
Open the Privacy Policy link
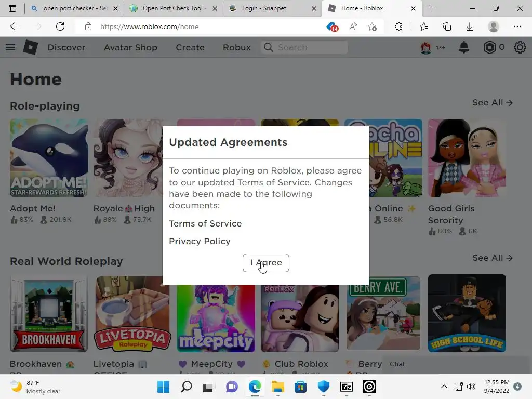[x=199, y=241]
